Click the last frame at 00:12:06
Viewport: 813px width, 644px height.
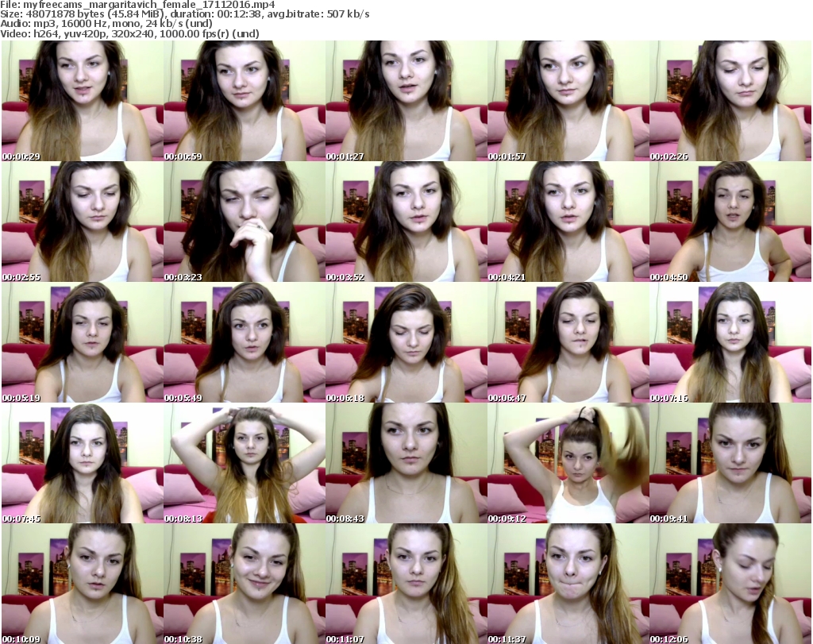point(730,584)
